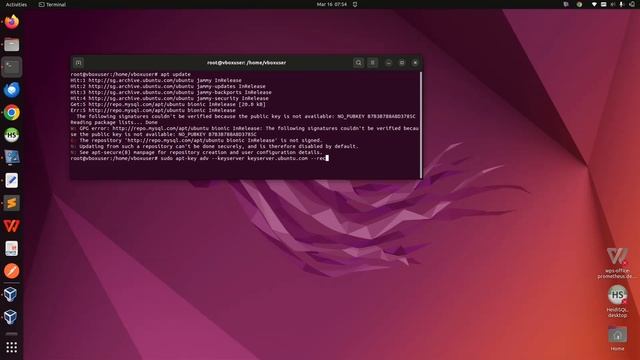
Task: Click the terminal search magnifier icon
Action: click(358, 62)
